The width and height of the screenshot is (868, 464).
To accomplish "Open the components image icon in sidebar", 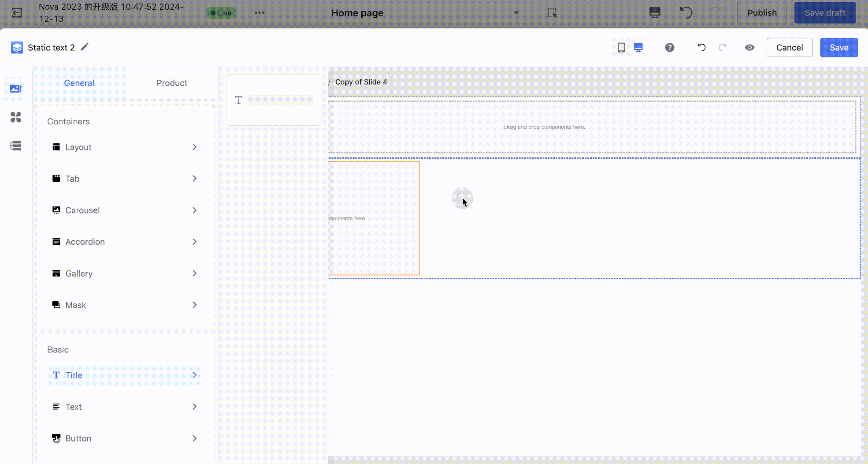I will [x=16, y=89].
